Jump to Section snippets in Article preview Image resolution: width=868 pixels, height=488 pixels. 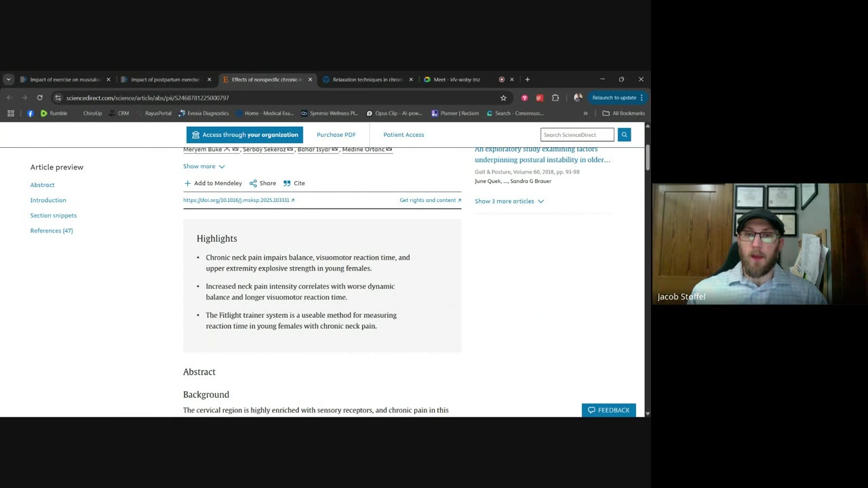click(54, 216)
